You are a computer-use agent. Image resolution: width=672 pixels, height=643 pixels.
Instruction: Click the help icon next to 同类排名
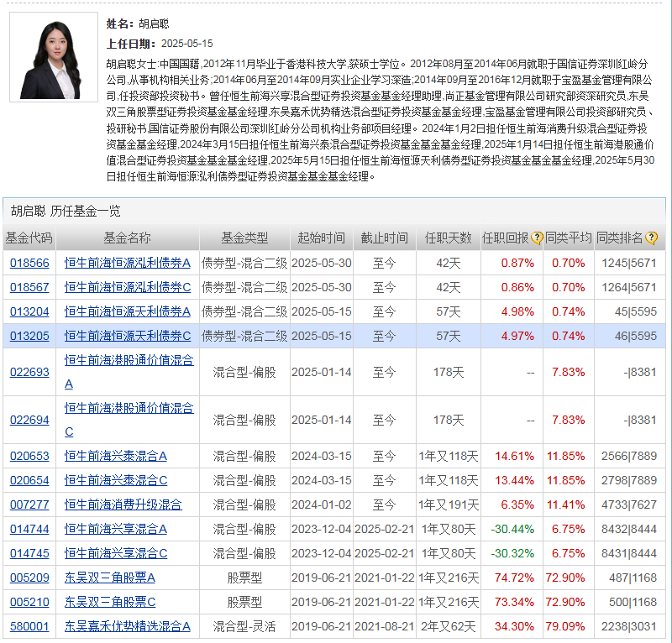click(651, 238)
